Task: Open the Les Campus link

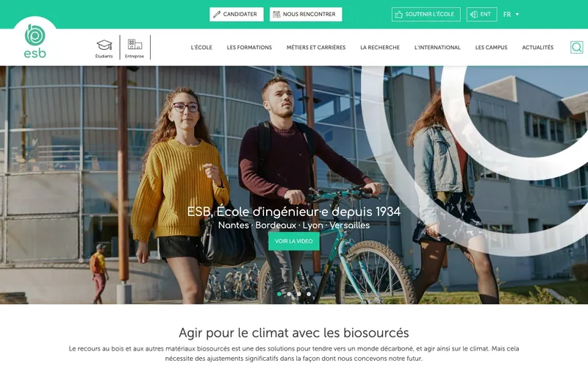Action: [x=491, y=47]
